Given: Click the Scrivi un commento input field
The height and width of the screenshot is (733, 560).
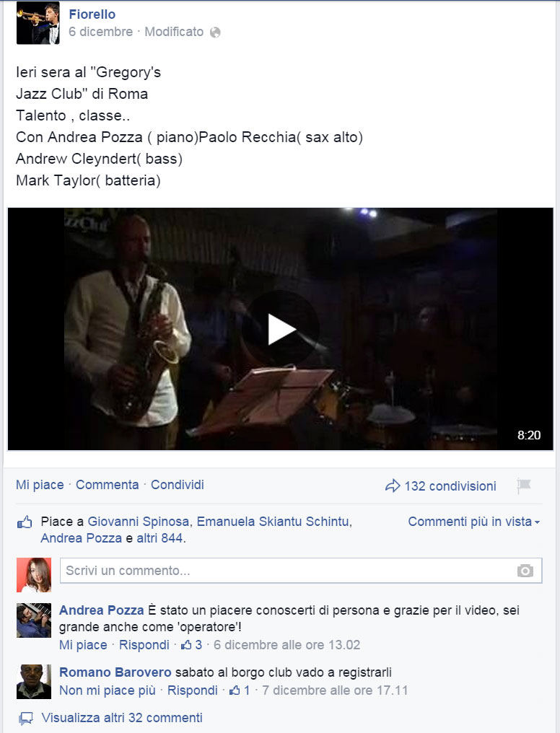Looking at the screenshot, I should point(301,571).
